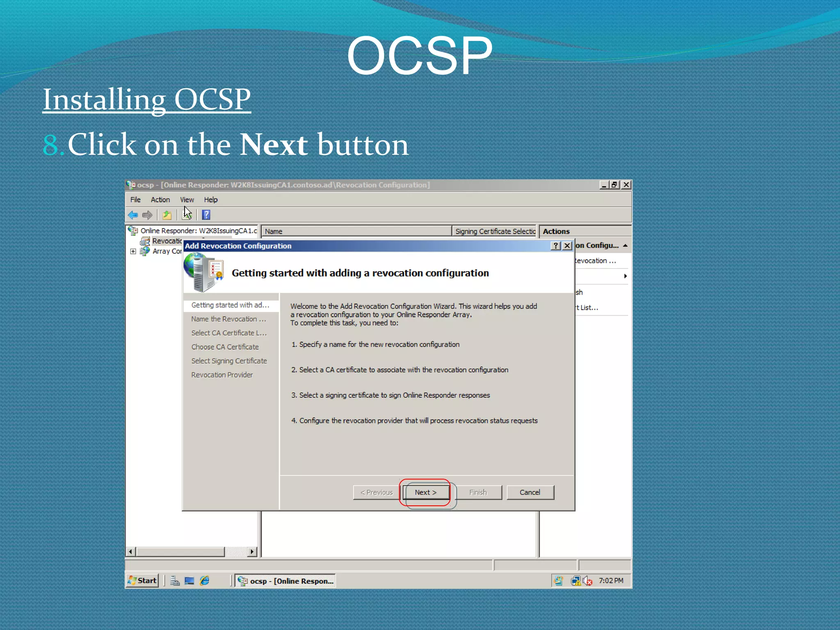Open Server Manager quick launch icon
The height and width of the screenshot is (630, 840).
175,581
